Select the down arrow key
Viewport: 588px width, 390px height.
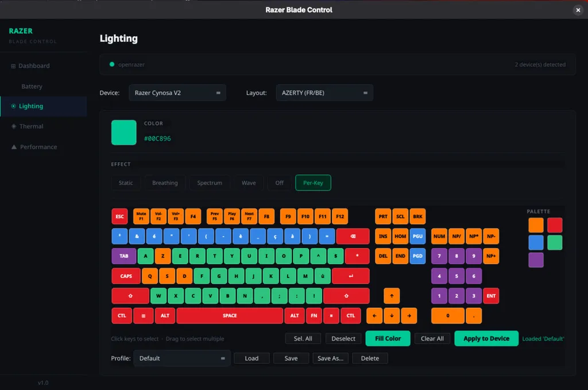pyautogui.click(x=392, y=316)
